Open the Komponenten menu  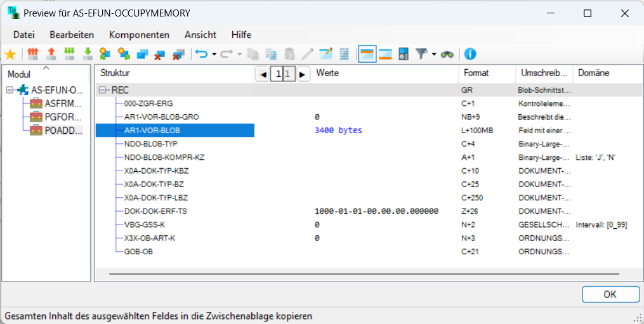(139, 35)
